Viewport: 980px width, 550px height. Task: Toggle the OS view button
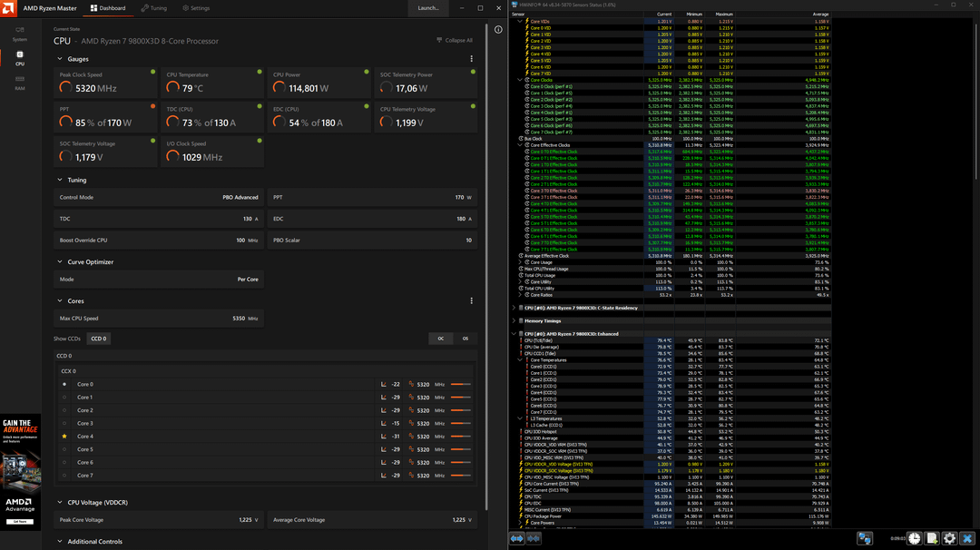465,339
